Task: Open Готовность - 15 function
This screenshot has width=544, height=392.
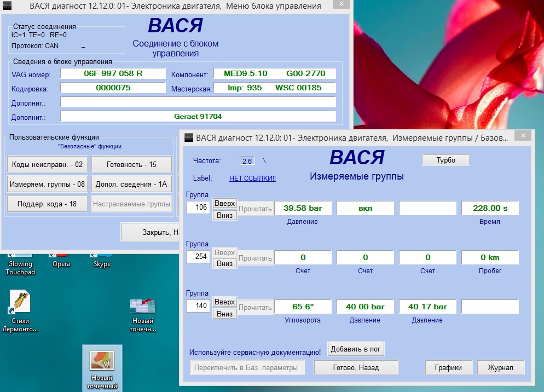Action: (131, 164)
